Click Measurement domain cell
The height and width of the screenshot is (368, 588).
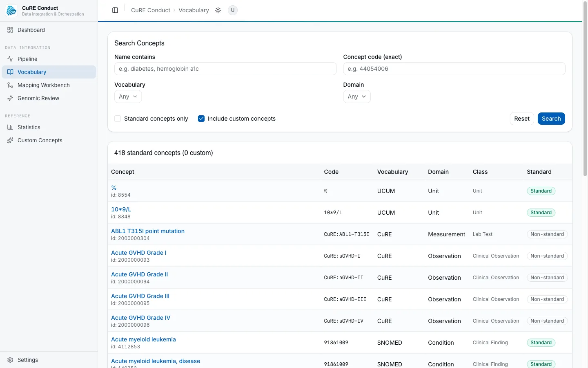(x=446, y=234)
